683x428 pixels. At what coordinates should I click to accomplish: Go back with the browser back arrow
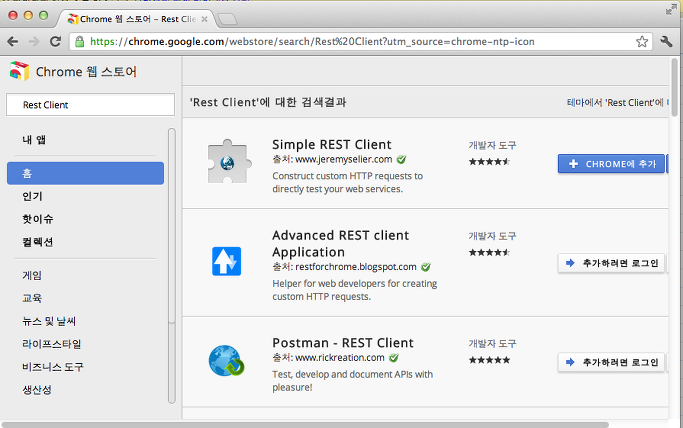[13, 42]
